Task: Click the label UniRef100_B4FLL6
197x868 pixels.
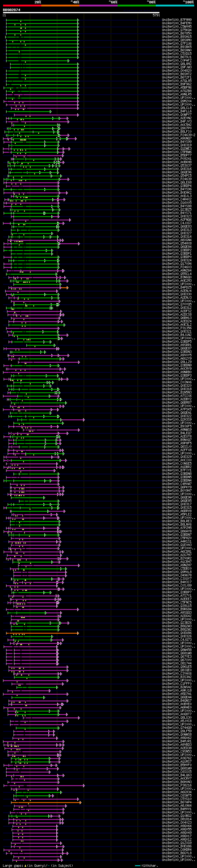Action: 177,111
